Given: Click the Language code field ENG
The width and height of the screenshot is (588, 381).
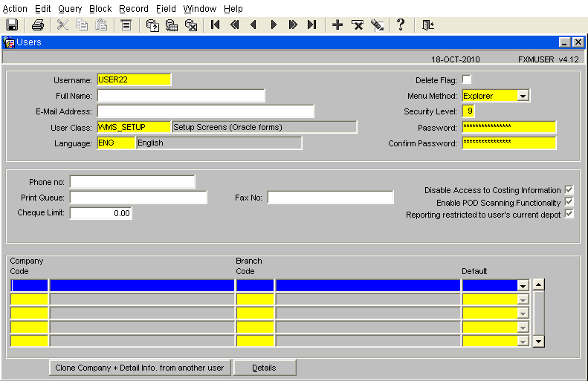Looking at the screenshot, I should click(116, 143).
